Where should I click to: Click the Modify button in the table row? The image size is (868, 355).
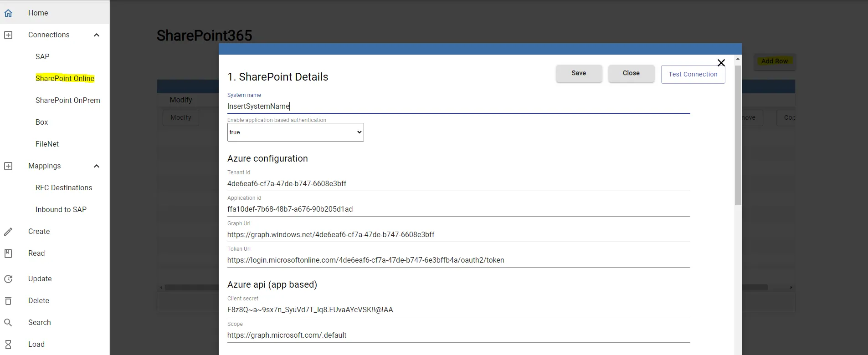[181, 118]
